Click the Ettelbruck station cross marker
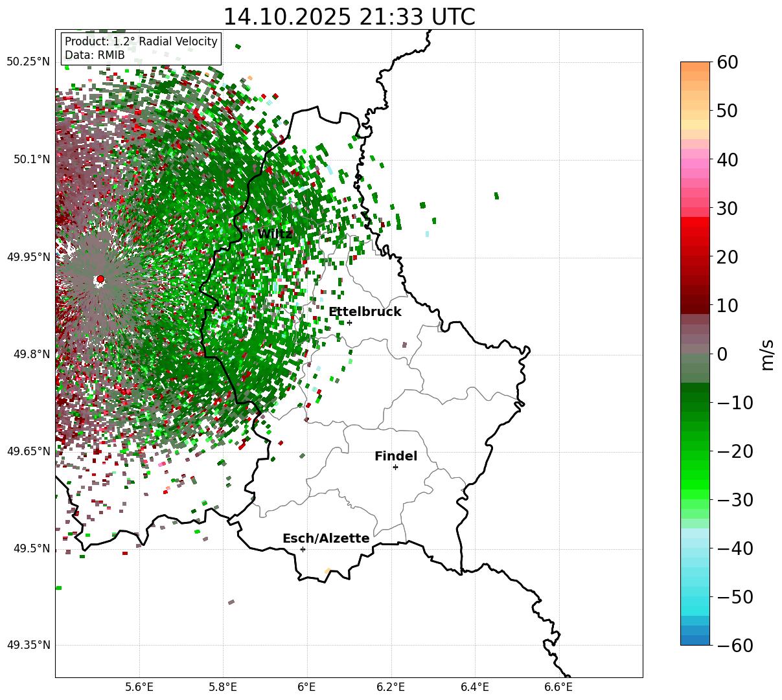782x700 pixels. pyautogui.click(x=349, y=322)
